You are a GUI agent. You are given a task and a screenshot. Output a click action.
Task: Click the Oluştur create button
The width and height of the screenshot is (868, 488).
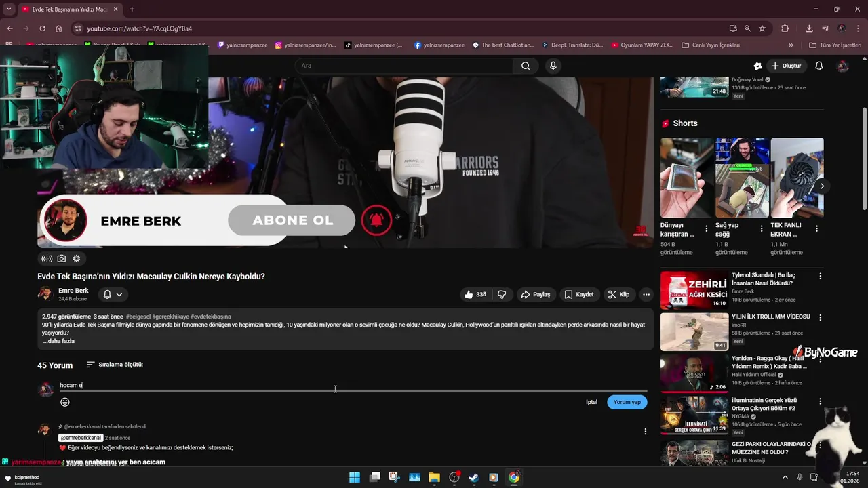[x=786, y=66]
